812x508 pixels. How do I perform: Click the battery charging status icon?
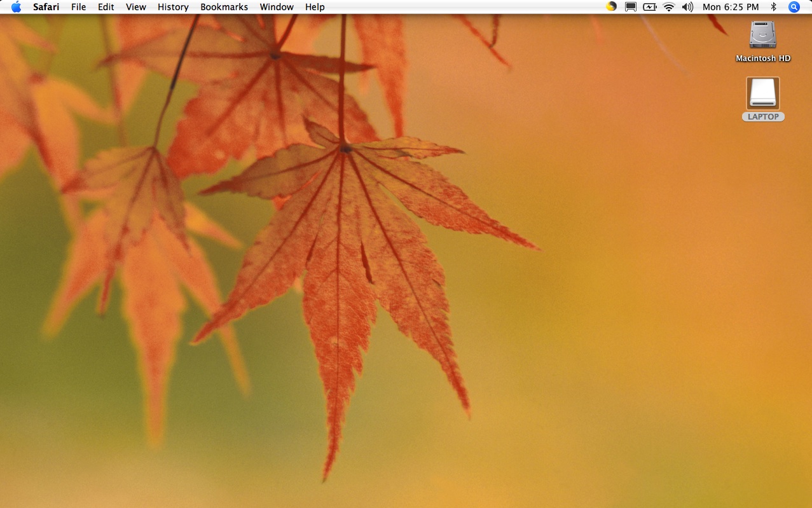[649, 7]
